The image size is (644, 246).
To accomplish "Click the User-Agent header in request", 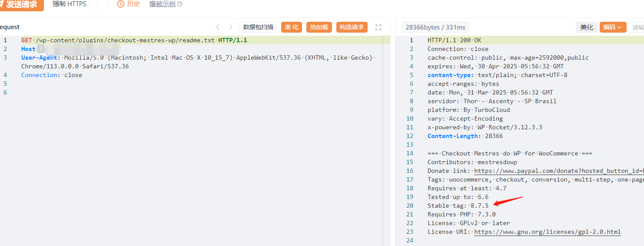I will [x=39, y=57].
